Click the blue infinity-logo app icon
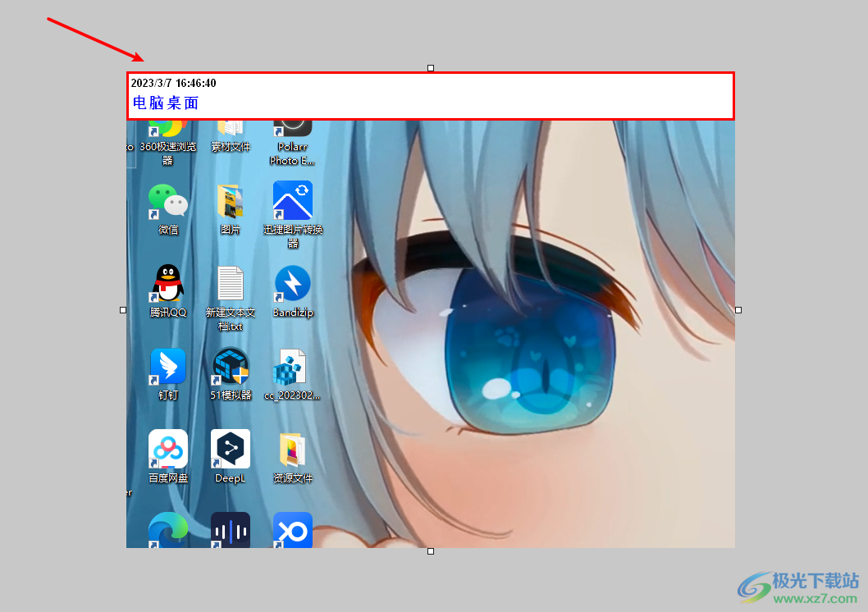Viewport: 868px width, 612px height. (293, 530)
